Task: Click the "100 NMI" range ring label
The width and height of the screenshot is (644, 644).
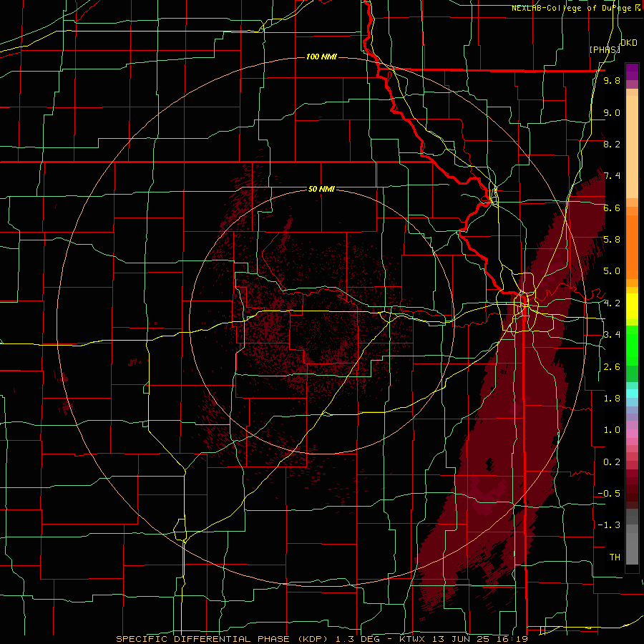Action: click(321, 57)
